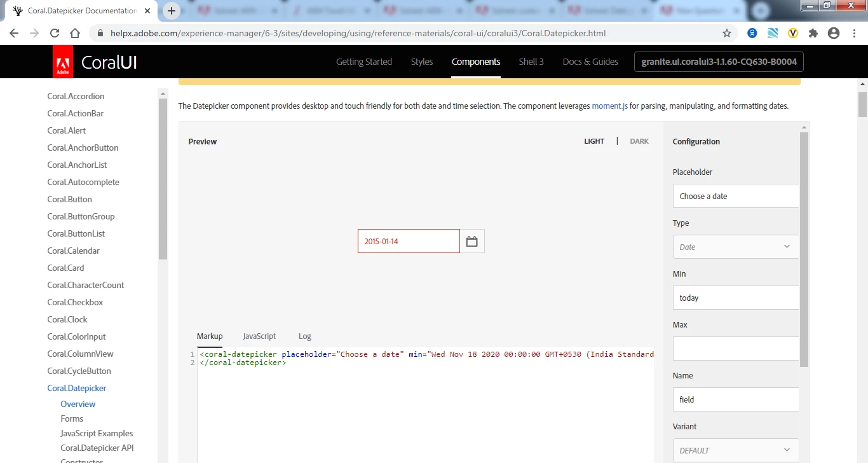This screenshot has height=463, width=868.
Task: Click the teal extension icon in toolbar
Action: coord(773,34)
